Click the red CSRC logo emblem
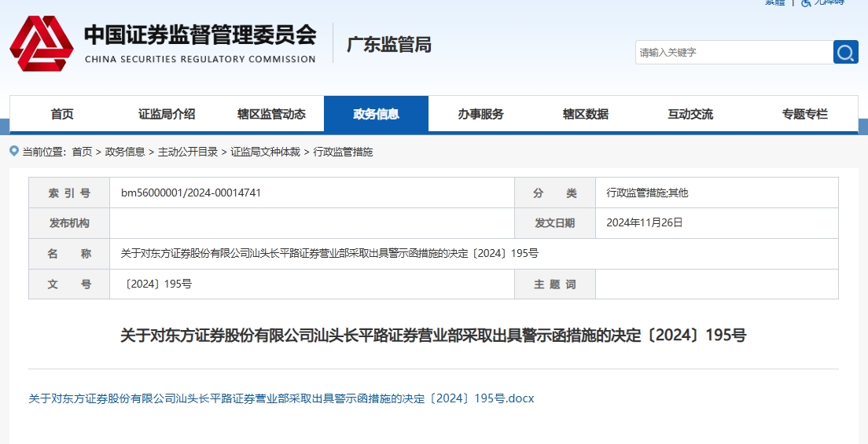 click(41, 43)
